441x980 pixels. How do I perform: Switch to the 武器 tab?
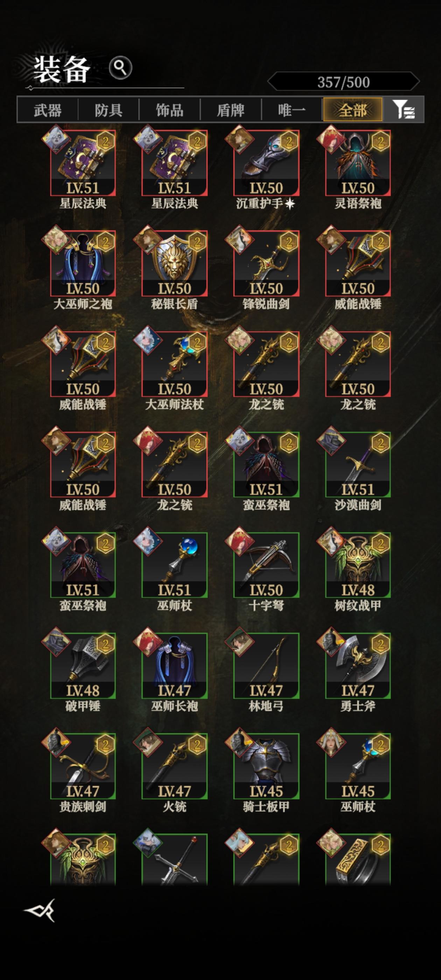(x=48, y=110)
